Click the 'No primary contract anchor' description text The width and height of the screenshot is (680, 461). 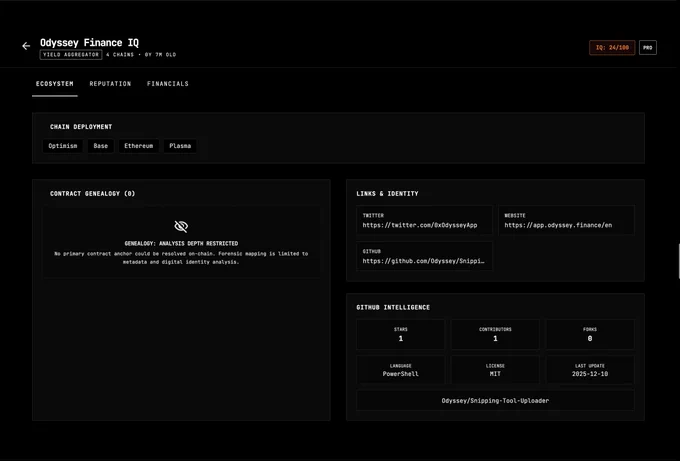tap(181, 258)
